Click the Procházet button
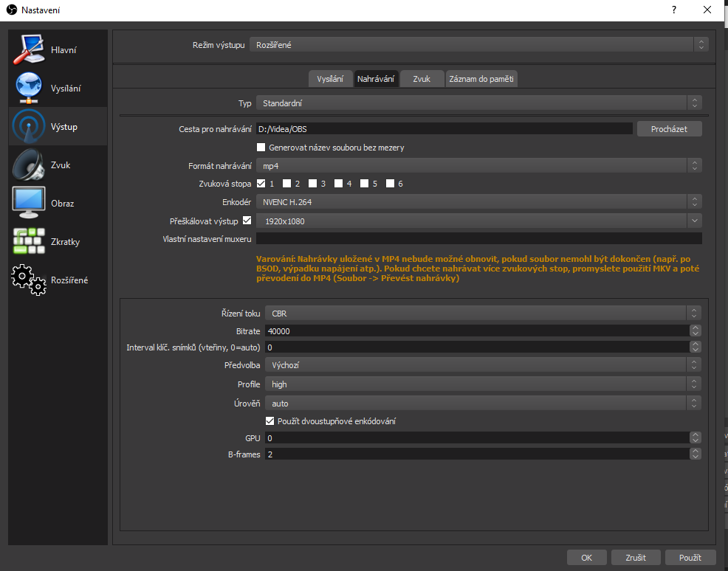This screenshot has height=571, width=728. point(669,129)
